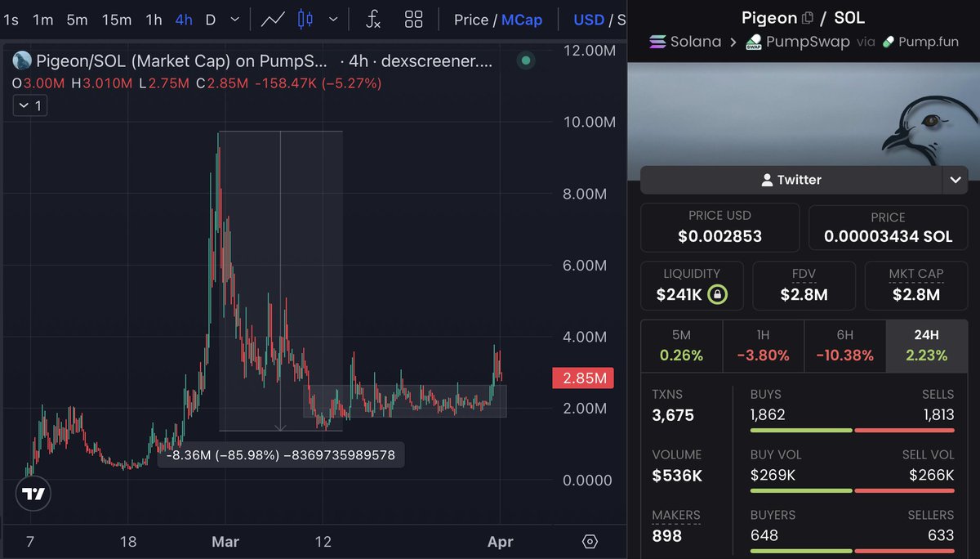This screenshot has height=559, width=980.
Task: Click the TradingView logo on chart
Action: click(33, 494)
